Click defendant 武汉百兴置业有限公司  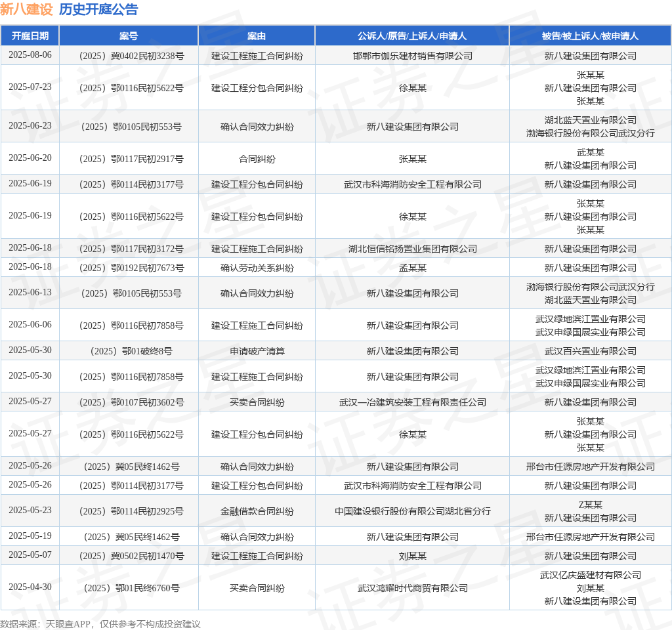[x=590, y=351]
